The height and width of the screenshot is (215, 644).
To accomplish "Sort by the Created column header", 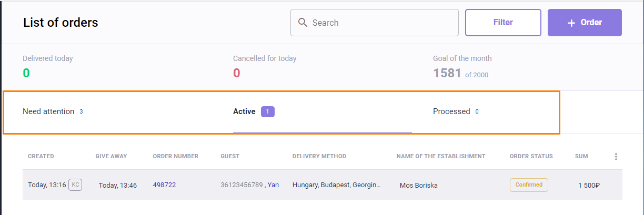I will 41,156.
